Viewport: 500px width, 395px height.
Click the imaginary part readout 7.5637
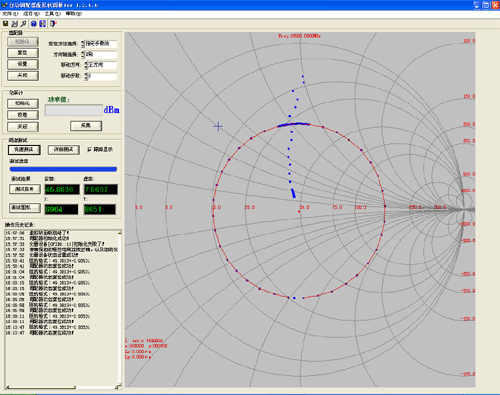(101, 189)
